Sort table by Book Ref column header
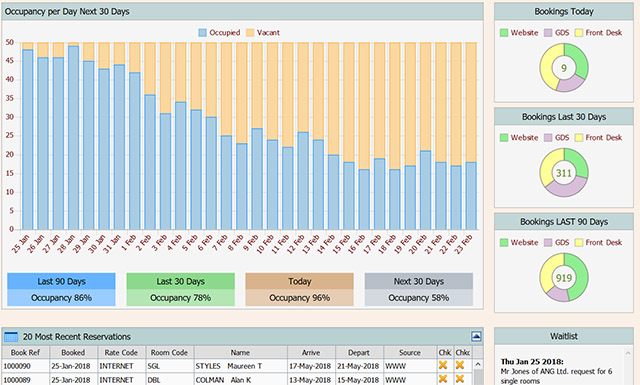Screen dimensions: 640x385 coord(25,352)
